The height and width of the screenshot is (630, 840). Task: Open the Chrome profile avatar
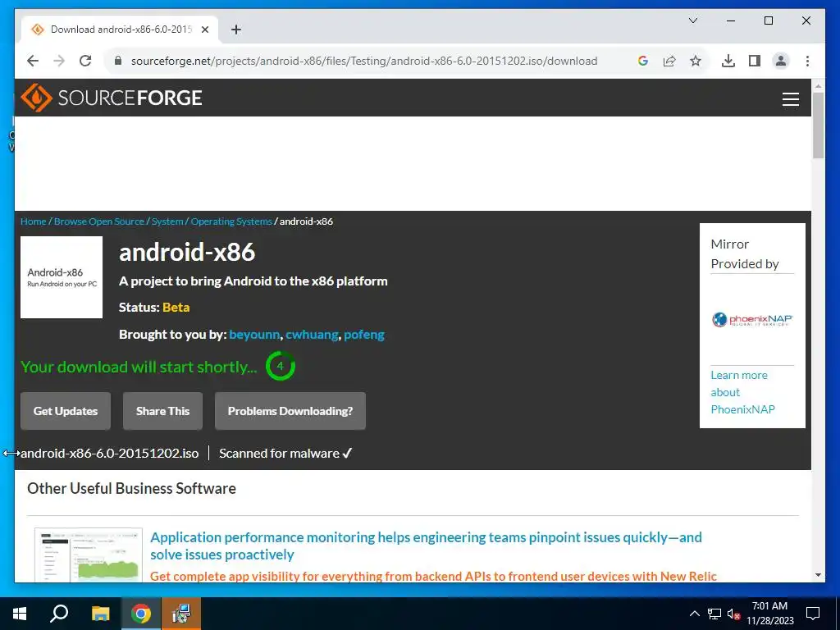pos(781,61)
